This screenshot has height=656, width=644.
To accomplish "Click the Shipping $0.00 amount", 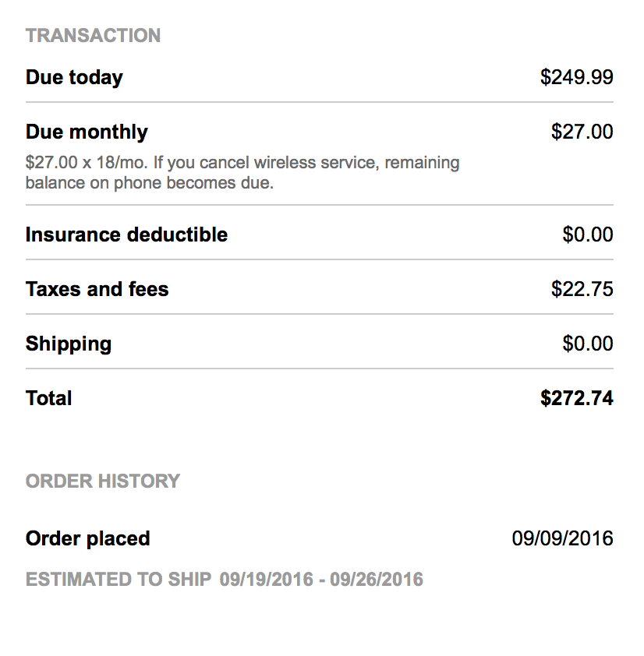I will tap(587, 344).
